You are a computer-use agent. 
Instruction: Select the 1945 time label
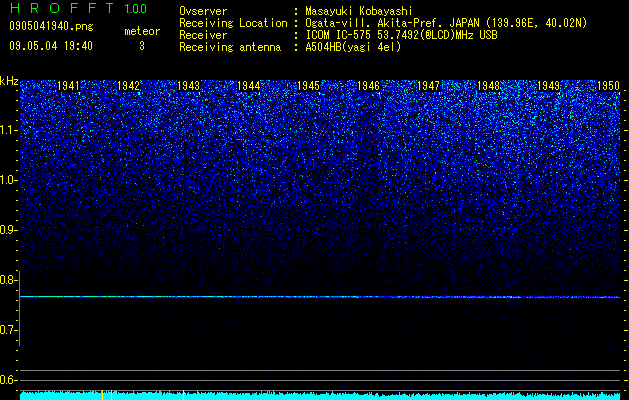(x=308, y=86)
